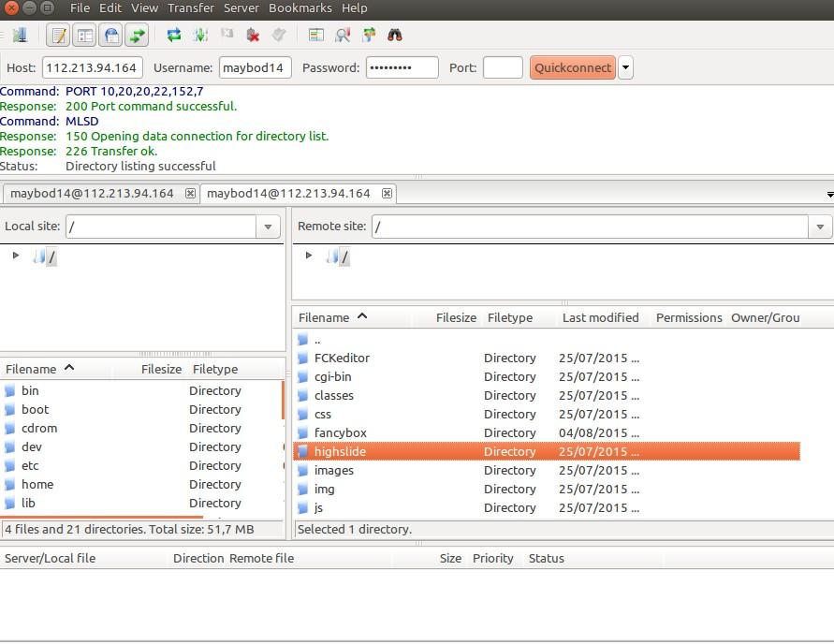This screenshot has width=834, height=644.
Task: Select the local etc directory
Action: point(141,466)
